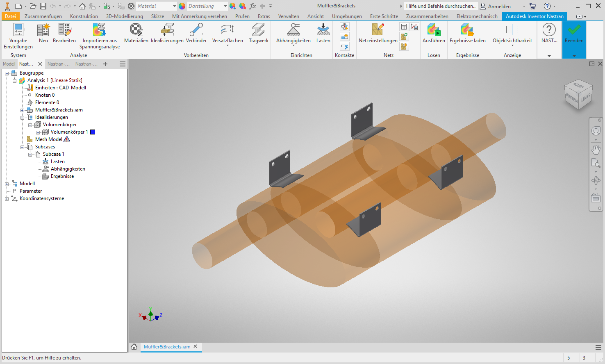This screenshot has height=364, width=605.
Task: Select the Verbinder tool
Action: point(196,33)
